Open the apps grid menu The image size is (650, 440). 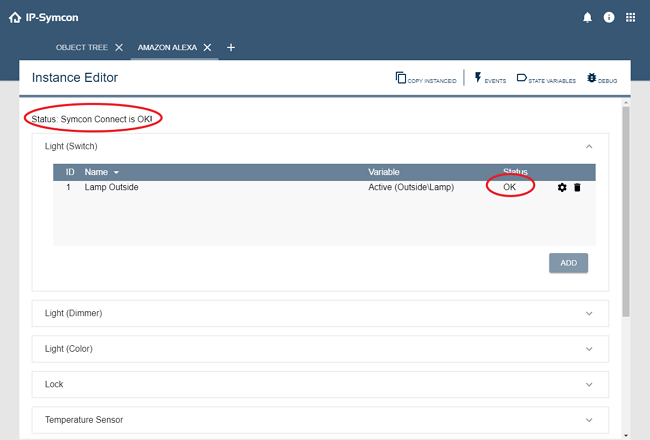(x=631, y=17)
